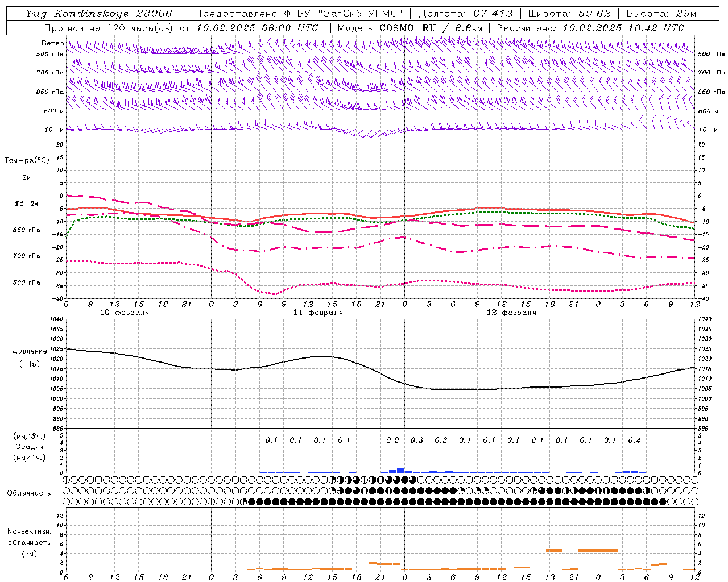Click the Облачность cloudiness label

(x=29, y=493)
